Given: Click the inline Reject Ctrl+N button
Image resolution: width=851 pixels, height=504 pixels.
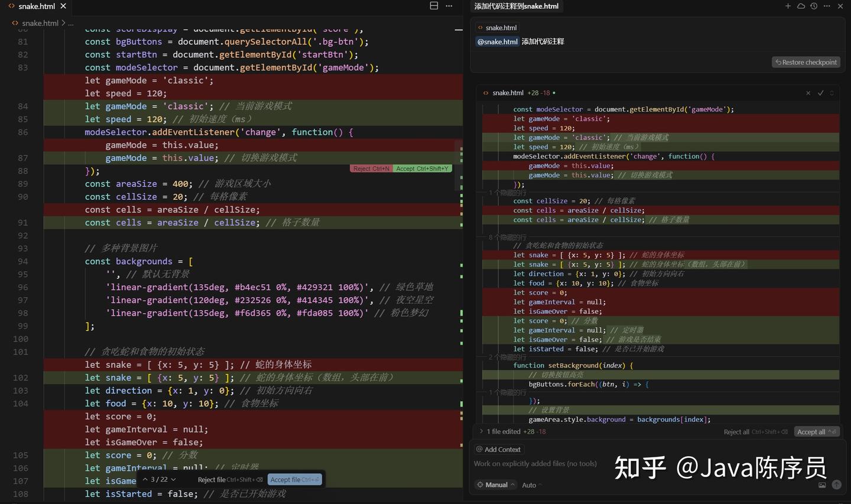Looking at the screenshot, I should point(372,168).
